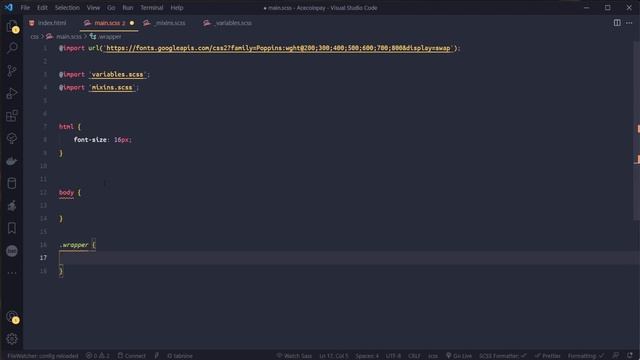
Task: Open the Go menu
Action: pos(111,8)
